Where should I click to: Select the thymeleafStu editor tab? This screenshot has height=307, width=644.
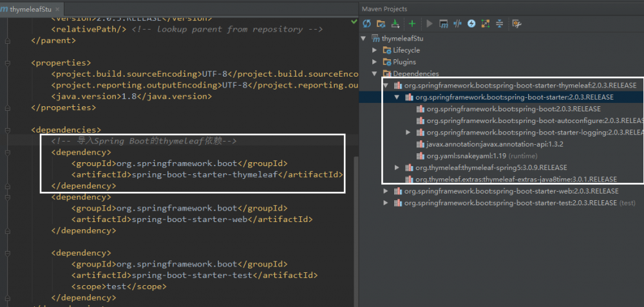tap(30, 10)
